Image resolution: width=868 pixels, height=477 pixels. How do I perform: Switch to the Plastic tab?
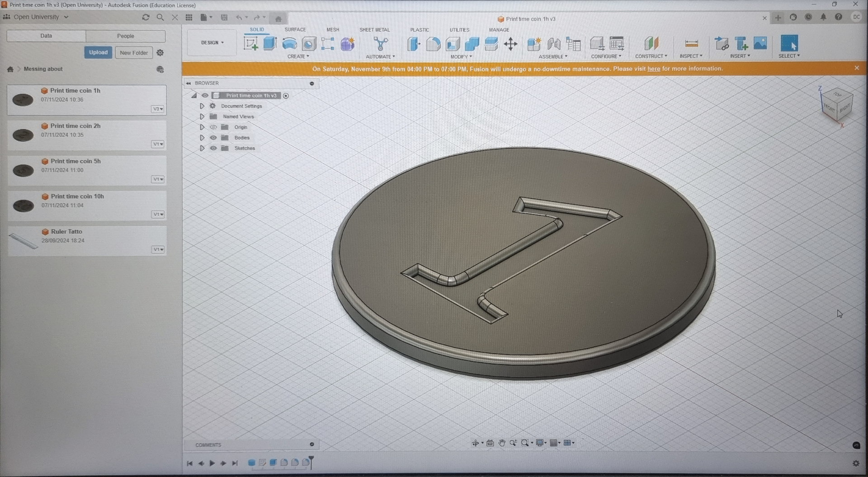[420, 30]
